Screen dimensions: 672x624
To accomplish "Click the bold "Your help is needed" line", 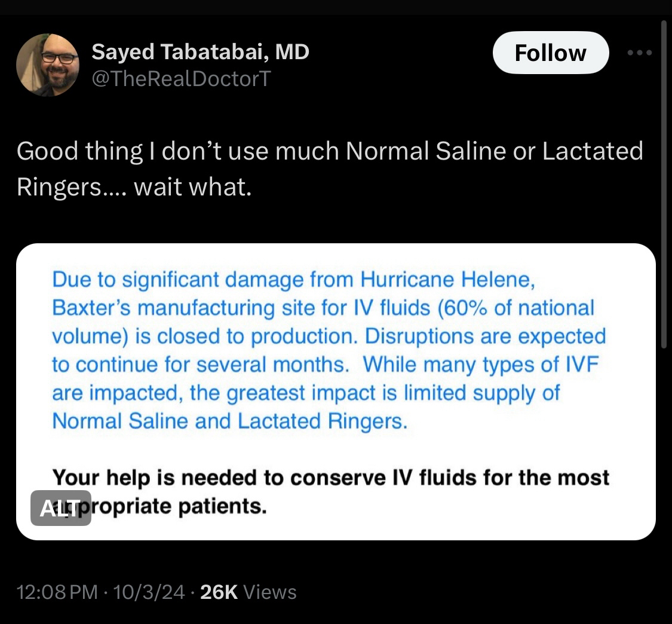I will pos(331,478).
